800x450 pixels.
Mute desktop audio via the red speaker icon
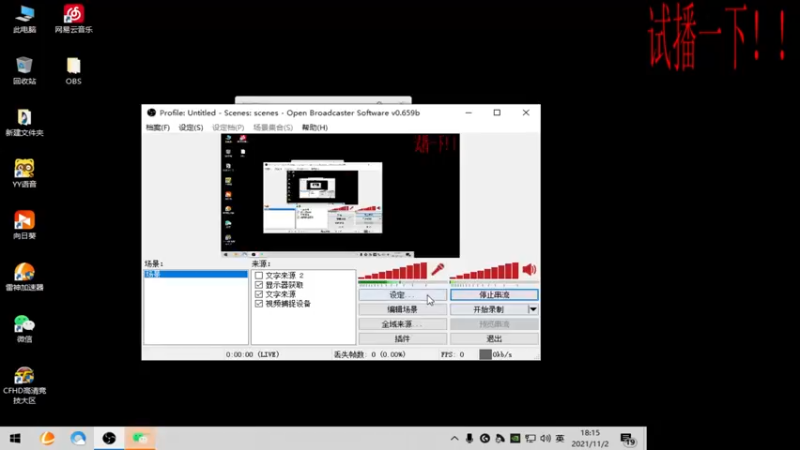coord(529,269)
